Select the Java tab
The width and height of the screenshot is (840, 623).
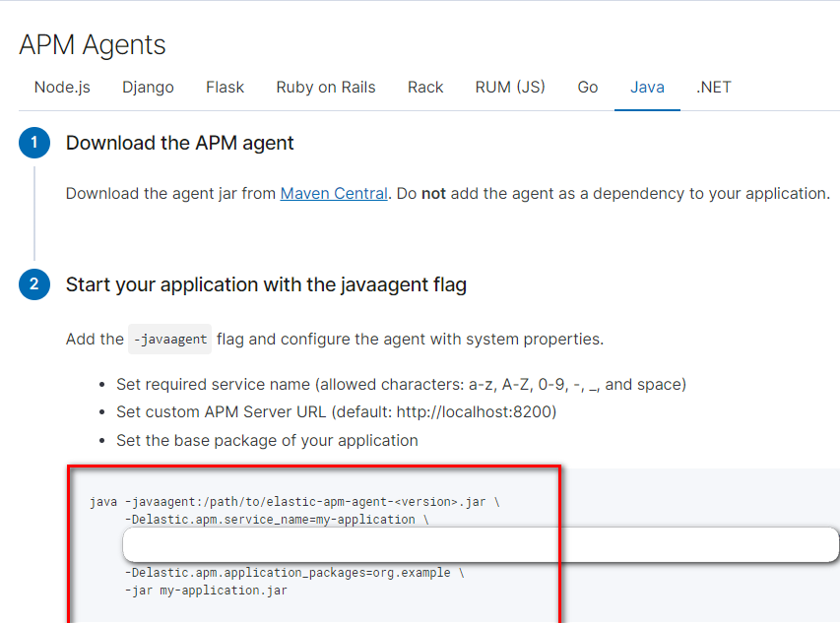(x=647, y=88)
